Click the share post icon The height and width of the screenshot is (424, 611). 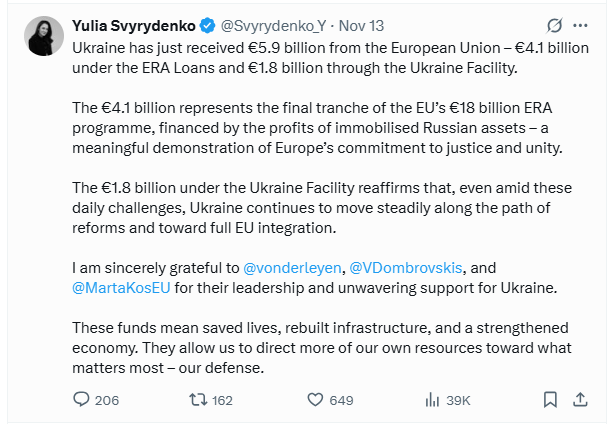[x=581, y=400]
